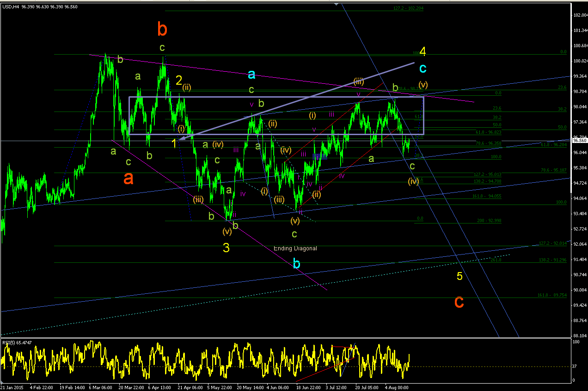Click 95.384 on the price scale
The height and width of the screenshot is (391, 588).
coord(581,168)
